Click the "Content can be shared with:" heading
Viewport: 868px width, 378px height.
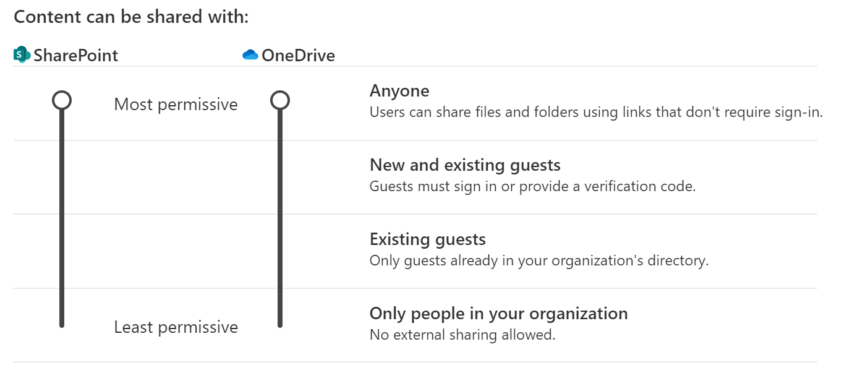131,17
